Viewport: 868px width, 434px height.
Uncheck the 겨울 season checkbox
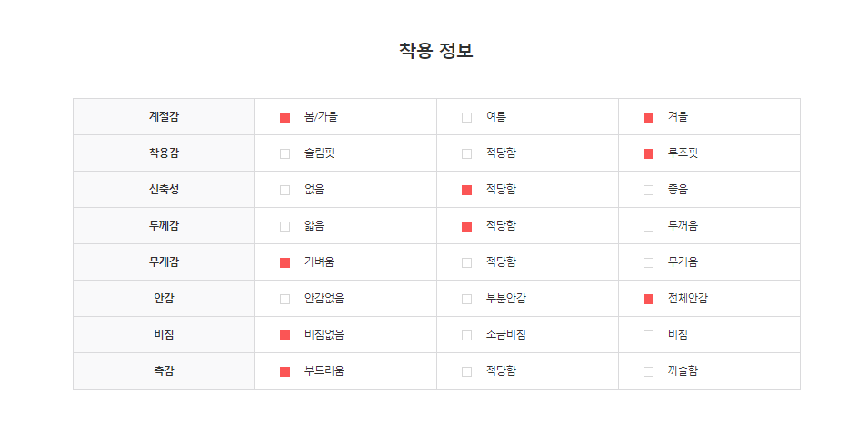(648, 117)
